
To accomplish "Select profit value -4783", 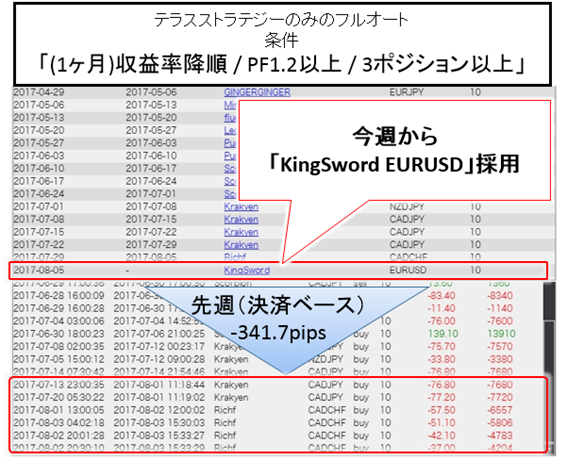I will tap(499, 435).
